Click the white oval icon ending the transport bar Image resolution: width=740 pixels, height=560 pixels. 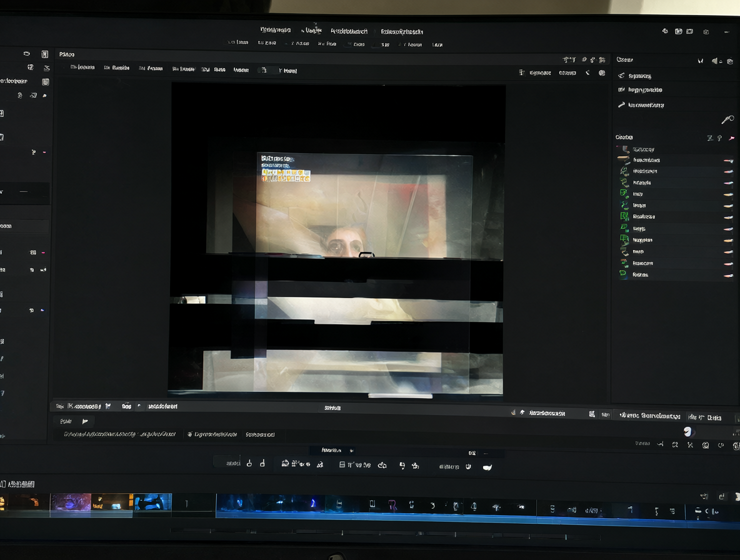click(x=487, y=467)
